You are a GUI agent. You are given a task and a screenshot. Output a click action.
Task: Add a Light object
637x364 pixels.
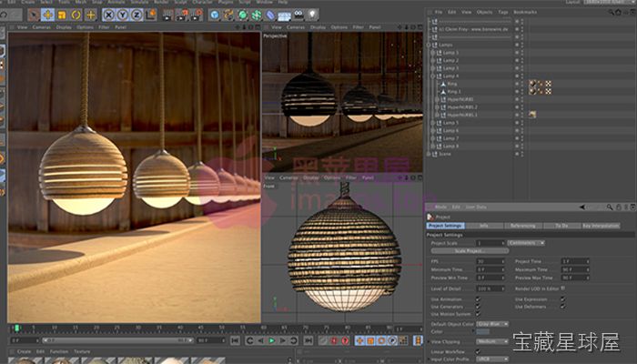pos(312,15)
